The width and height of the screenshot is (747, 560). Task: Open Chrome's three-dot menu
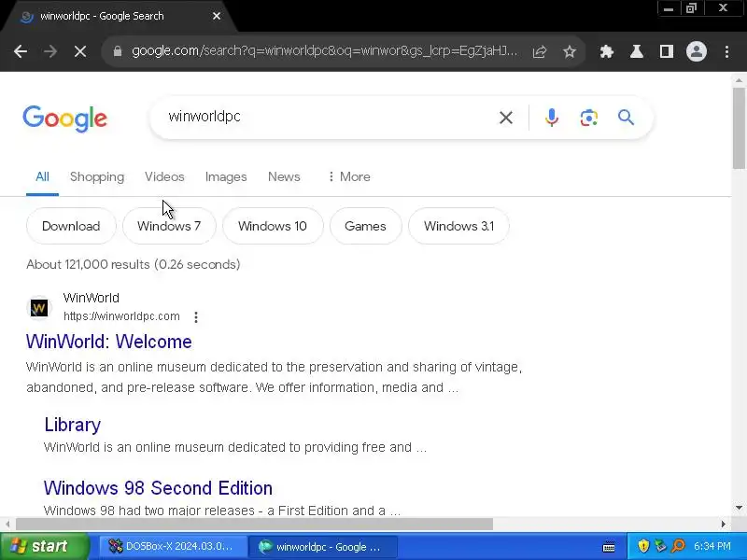726,51
